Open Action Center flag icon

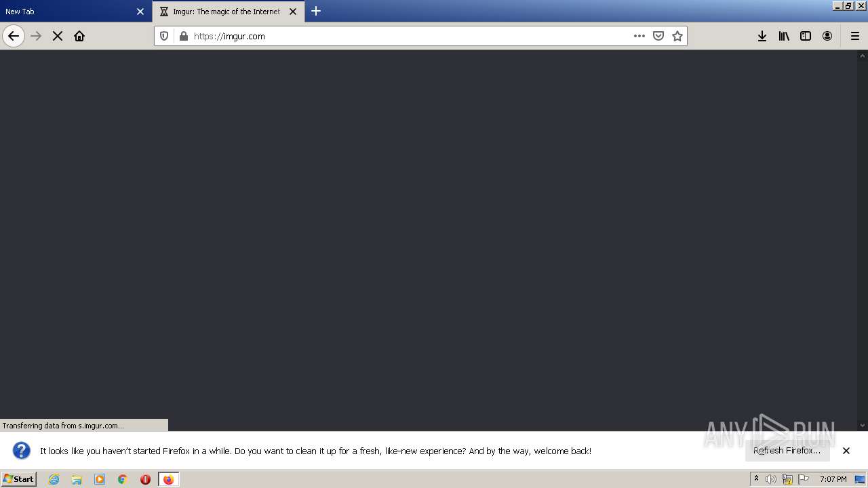click(x=804, y=479)
